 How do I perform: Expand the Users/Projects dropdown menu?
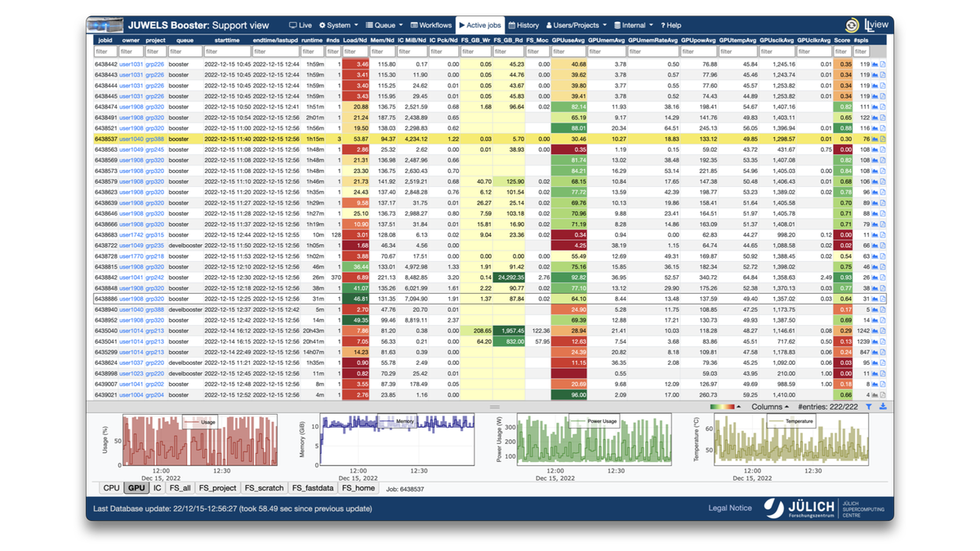pos(576,25)
